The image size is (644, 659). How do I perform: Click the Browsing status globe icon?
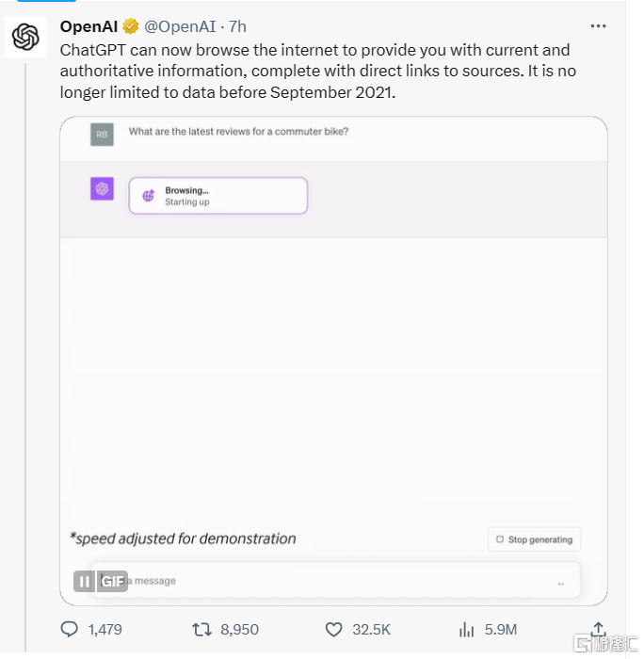[148, 196]
